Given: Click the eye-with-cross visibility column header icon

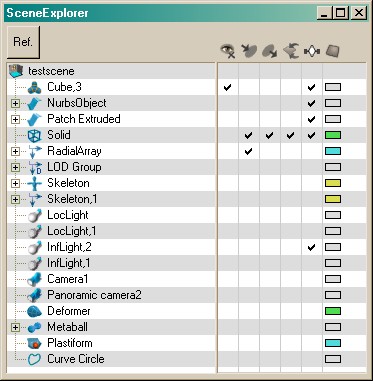Looking at the screenshot, I should point(228,51).
